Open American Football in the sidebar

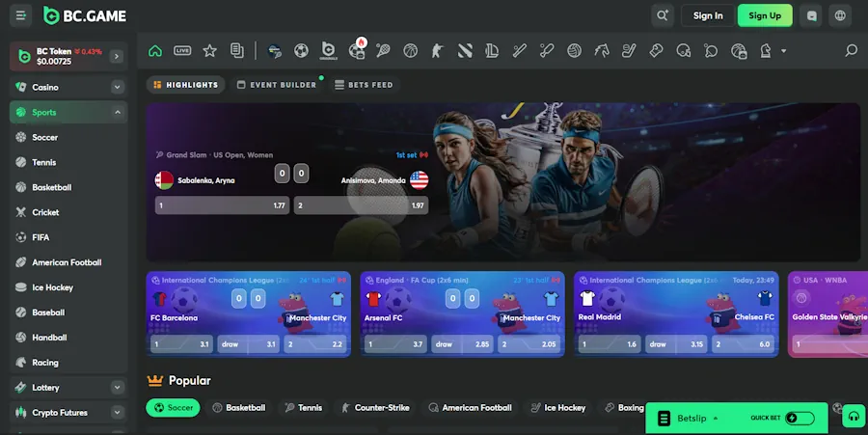(68, 262)
